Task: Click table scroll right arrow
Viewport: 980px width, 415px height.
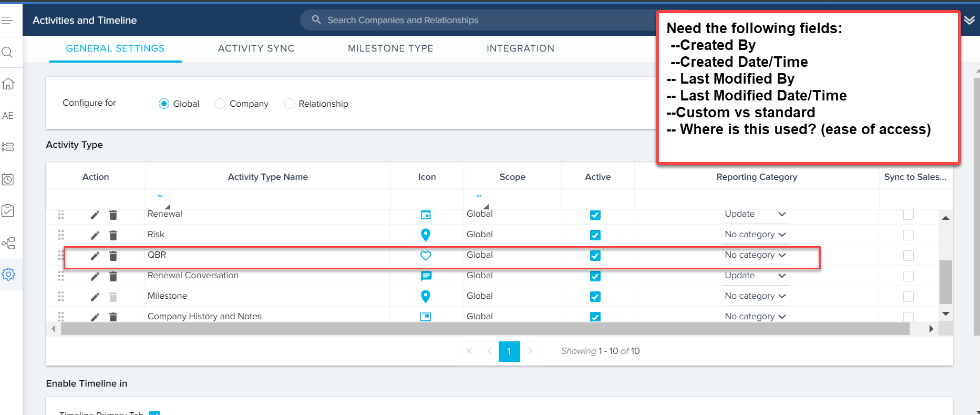Action: [x=931, y=329]
